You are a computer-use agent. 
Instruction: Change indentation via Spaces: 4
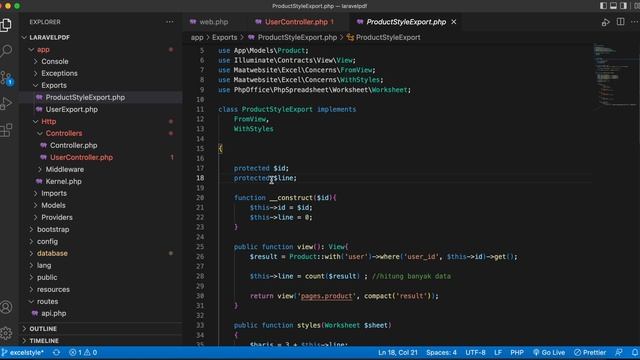click(x=441, y=353)
